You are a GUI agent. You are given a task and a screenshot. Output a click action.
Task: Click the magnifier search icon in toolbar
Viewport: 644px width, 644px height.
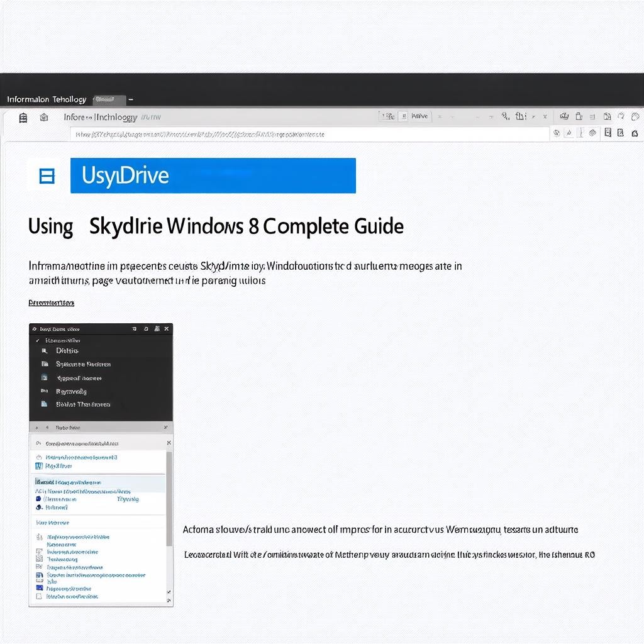click(x=505, y=116)
